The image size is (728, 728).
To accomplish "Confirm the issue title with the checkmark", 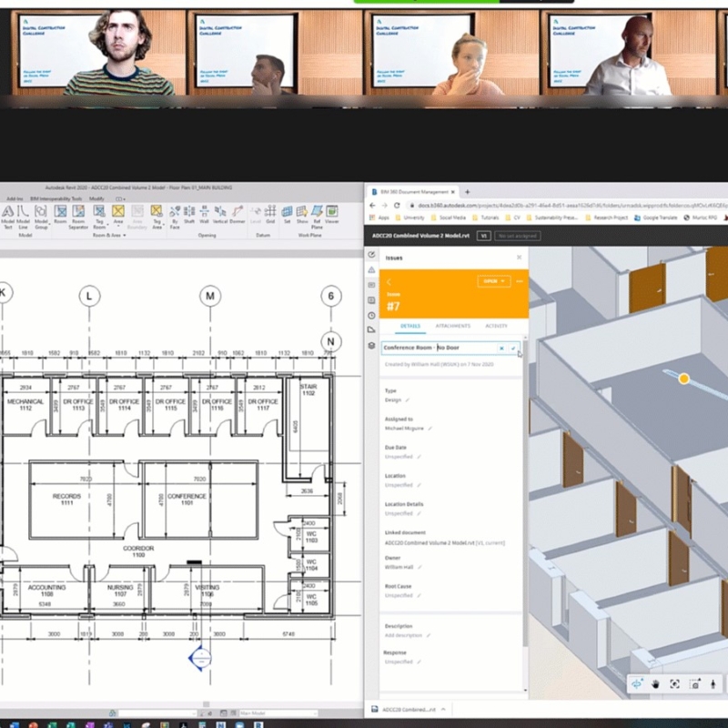I will pos(513,348).
